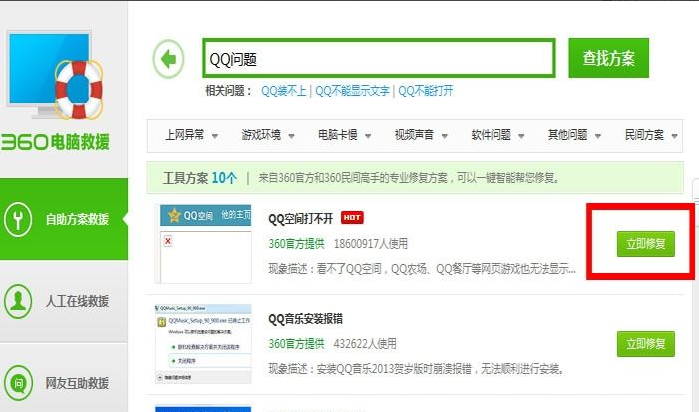This screenshot has width=699, height=412.
Task: Click 立即修复 for QQ音乐安装报错
Action: click(x=645, y=343)
